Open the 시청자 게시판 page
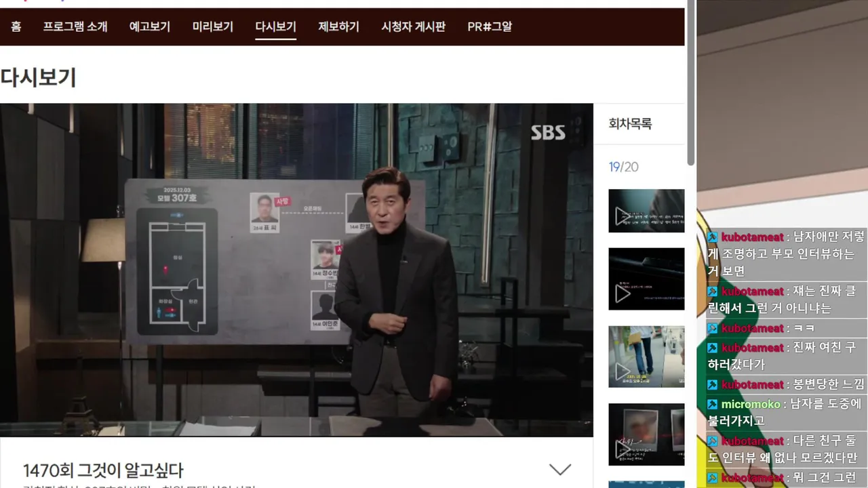 414,27
